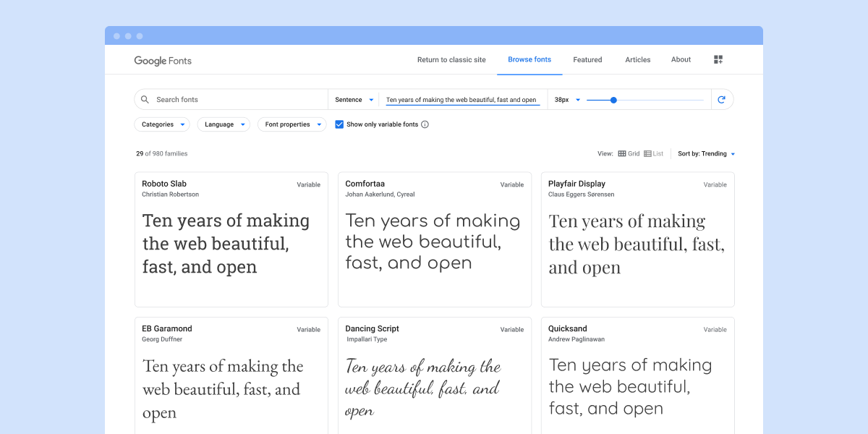Expand the Categories filter

(162, 124)
